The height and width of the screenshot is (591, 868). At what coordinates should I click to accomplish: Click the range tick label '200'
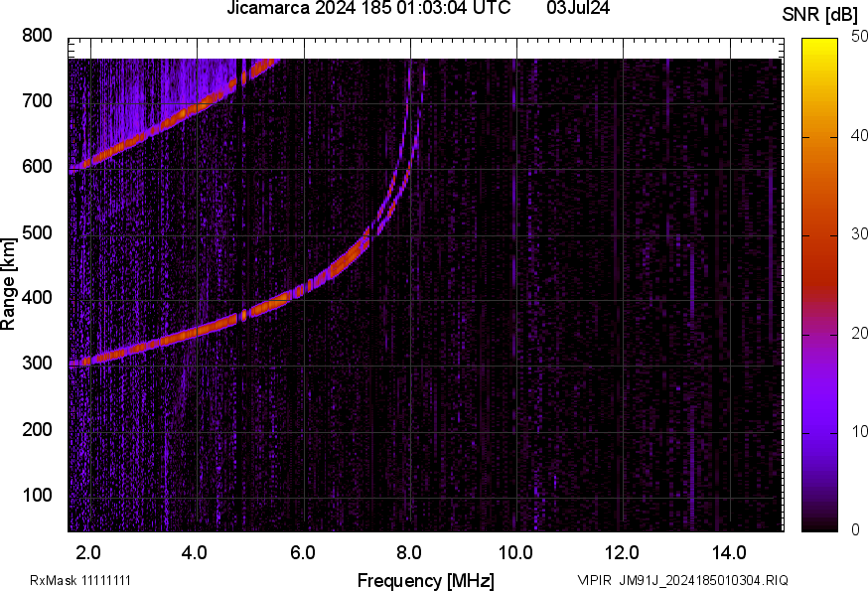(37, 429)
